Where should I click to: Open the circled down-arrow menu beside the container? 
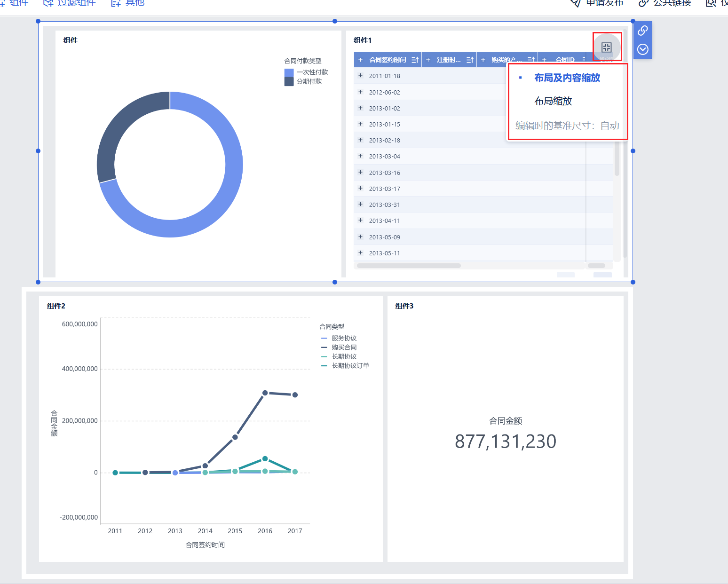(x=643, y=49)
